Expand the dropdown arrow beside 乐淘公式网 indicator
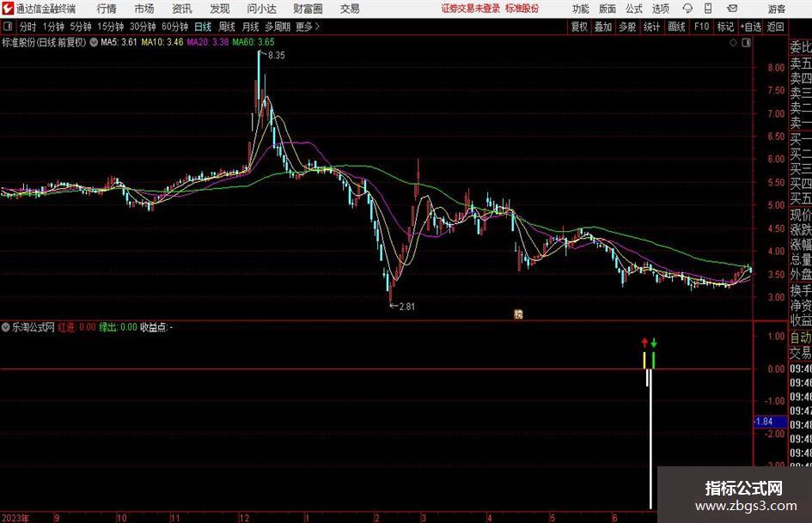 [6, 327]
